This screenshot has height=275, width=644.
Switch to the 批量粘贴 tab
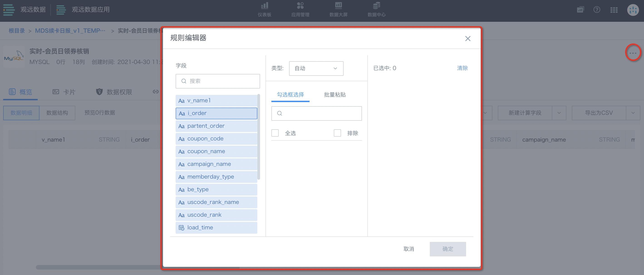pos(335,95)
